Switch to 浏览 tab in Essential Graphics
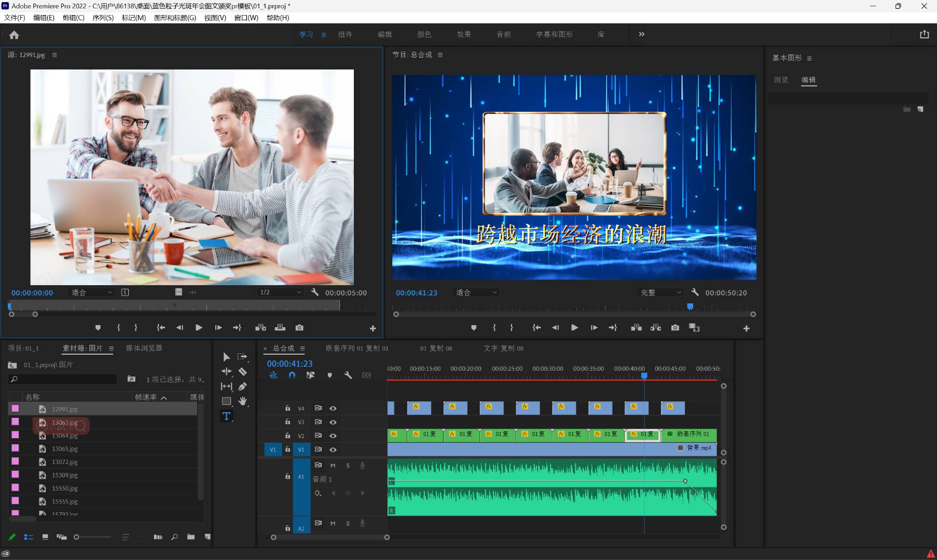Viewport: 937px width, 560px height. (781, 80)
